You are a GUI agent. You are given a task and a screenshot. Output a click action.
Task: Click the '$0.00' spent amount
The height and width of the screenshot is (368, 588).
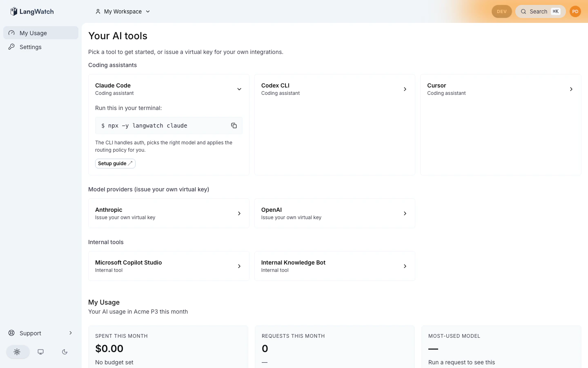(109, 348)
